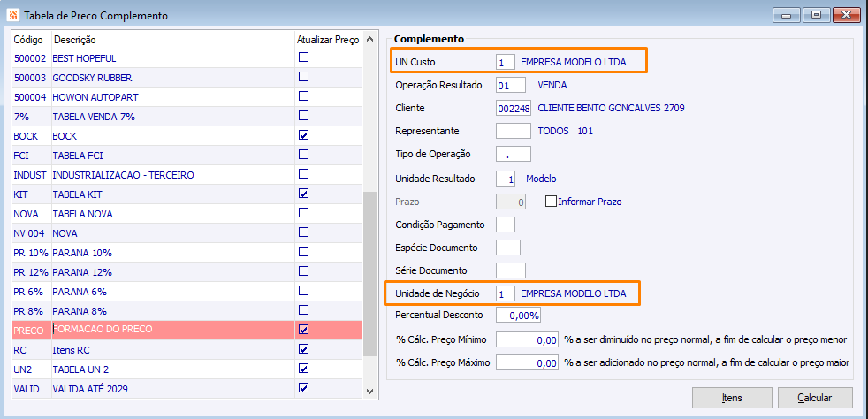The image size is (868, 419).
Task: Click the % Cálc. Preço Máximo field
Action: pyautogui.click(x=527, y=363)
